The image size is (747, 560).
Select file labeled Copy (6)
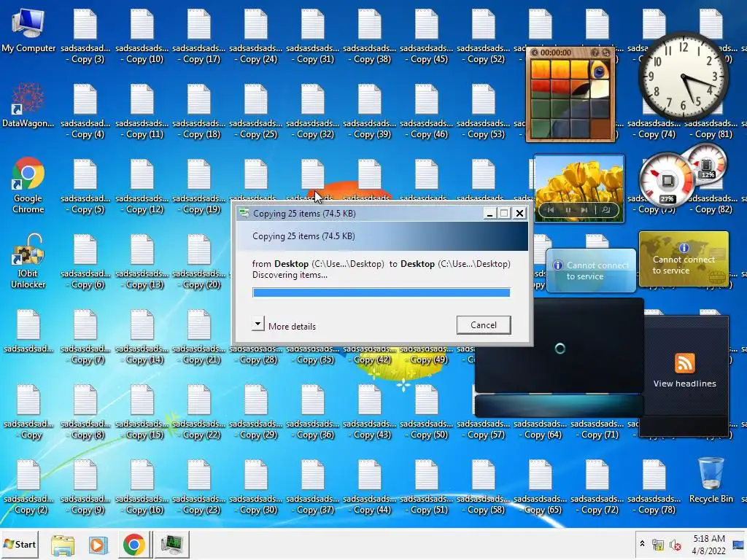(x=85, y=262)
